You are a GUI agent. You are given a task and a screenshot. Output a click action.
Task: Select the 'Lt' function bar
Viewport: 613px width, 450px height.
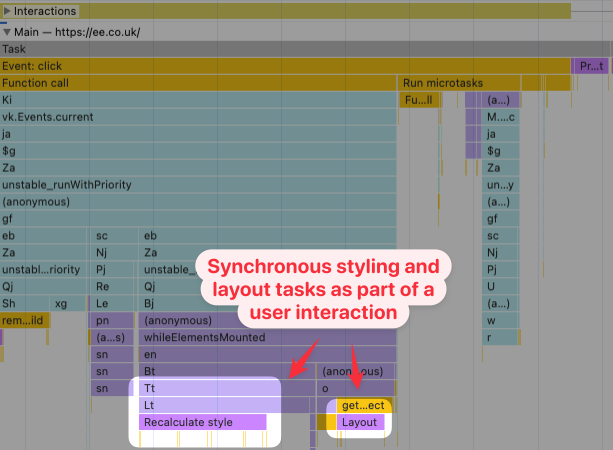[224, 405]
